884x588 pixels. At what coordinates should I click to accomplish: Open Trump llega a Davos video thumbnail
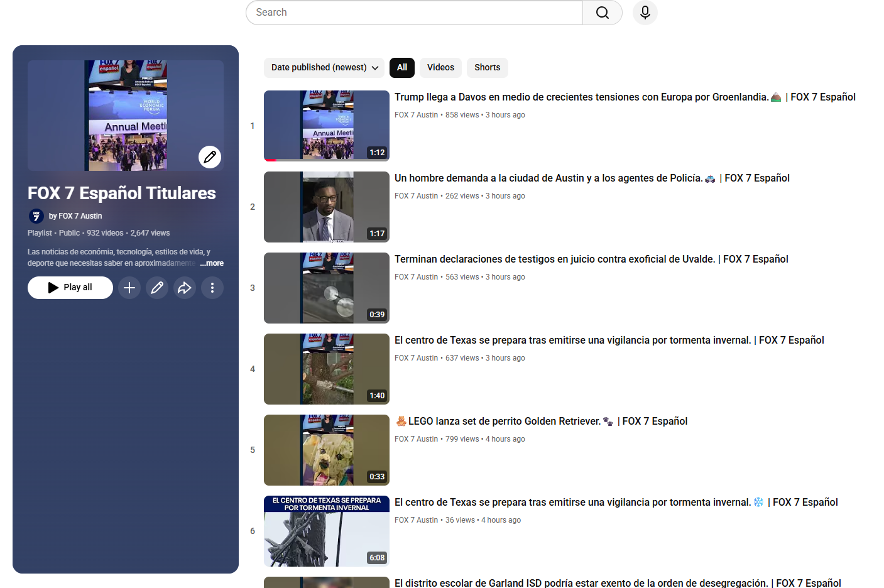327,126
